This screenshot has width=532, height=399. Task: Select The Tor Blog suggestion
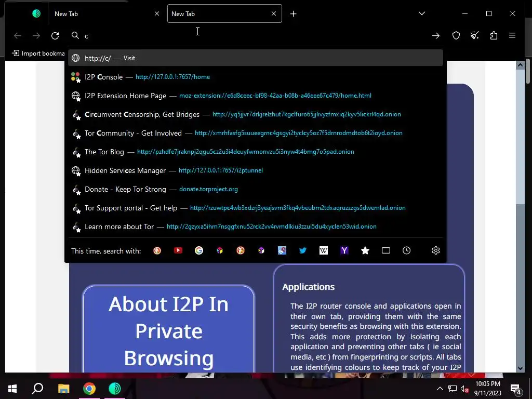coord(256,152)
